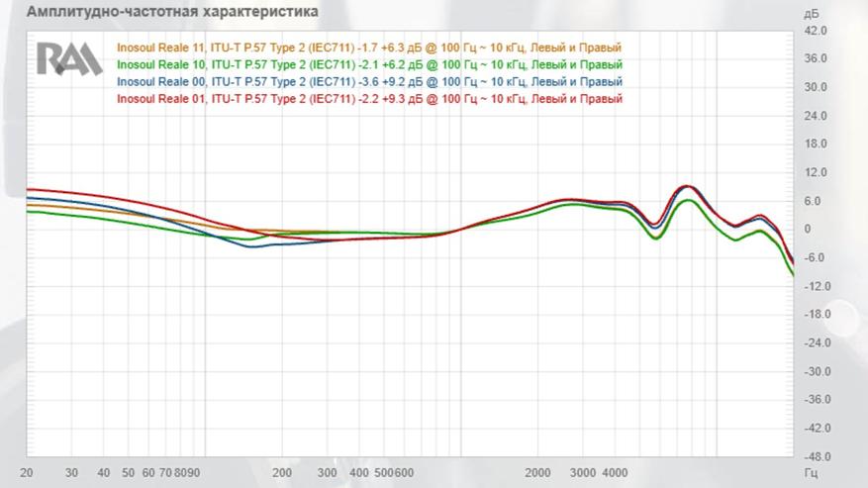Click the 42.0 dB axis value
Screen dimensions: 868x488
click(816, 31)
